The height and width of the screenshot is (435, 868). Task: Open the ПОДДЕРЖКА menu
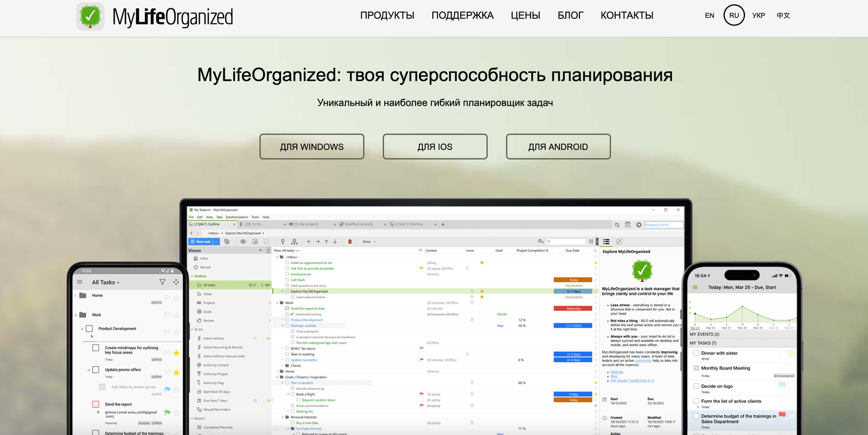463,16
